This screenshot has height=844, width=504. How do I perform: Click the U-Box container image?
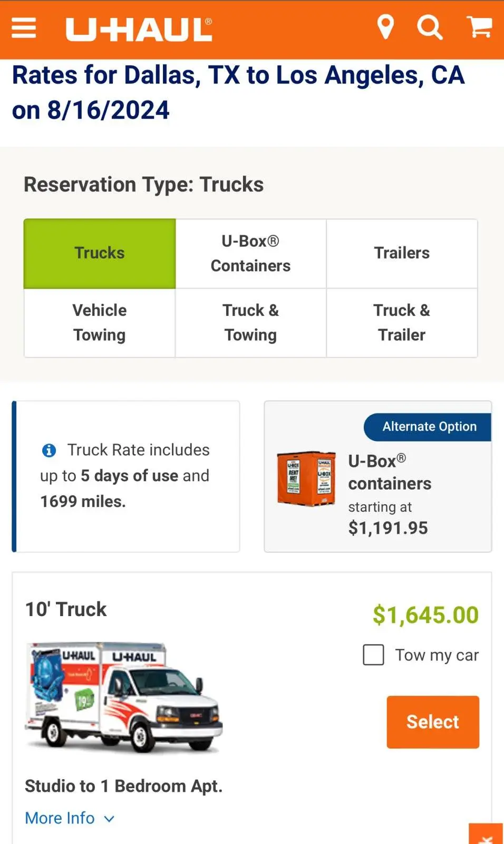(x=306, y=478)
